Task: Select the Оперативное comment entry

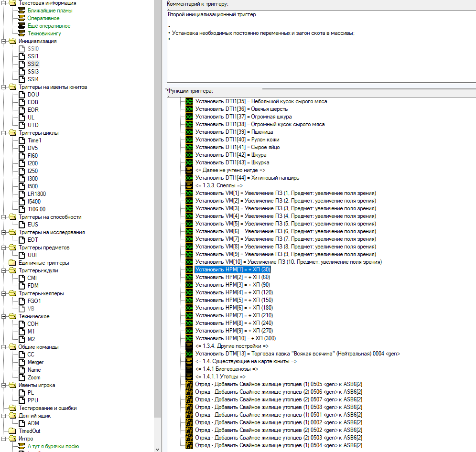Action: (x=43, y=18)
